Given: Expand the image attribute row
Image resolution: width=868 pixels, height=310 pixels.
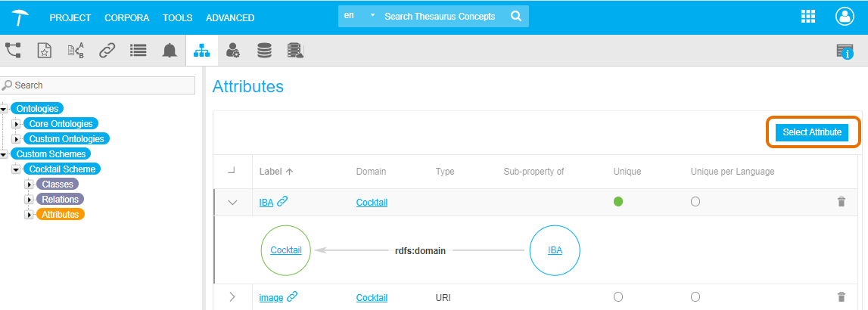Looking at the screenshot, I should click(232, 297).
